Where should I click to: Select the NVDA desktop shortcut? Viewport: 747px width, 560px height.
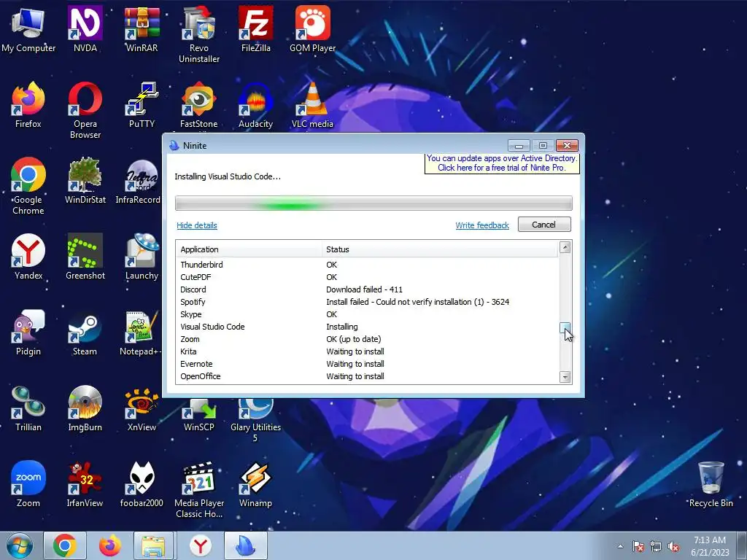[85, 28]
